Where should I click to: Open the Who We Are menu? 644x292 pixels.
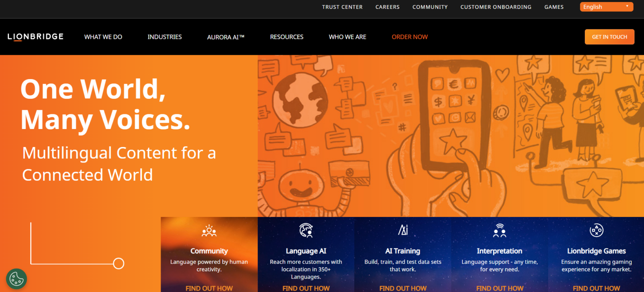(347, 37)
